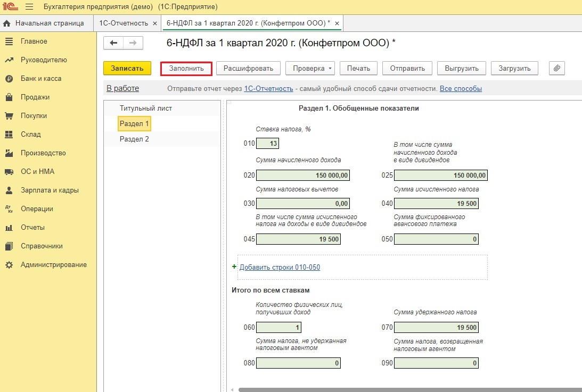Click the Администрирование gear icon
This screenshot has height=392, width=582.
[9, 265]
